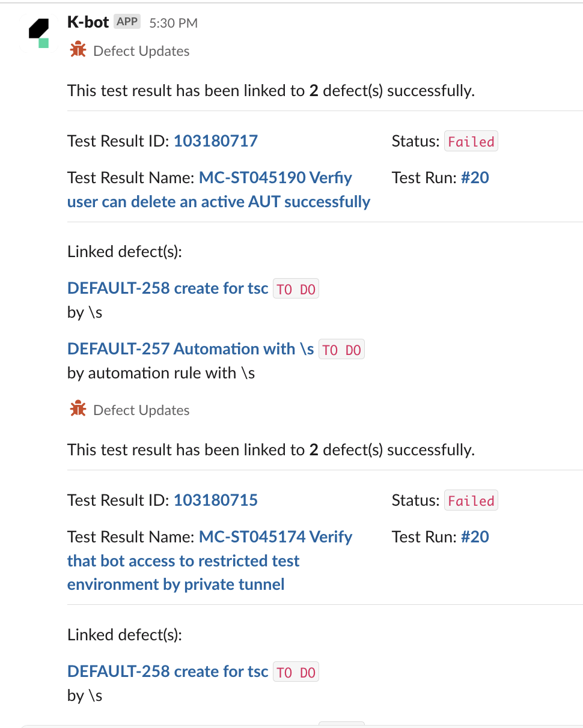Click the 5:30 PM timestamp

[172, 21]
